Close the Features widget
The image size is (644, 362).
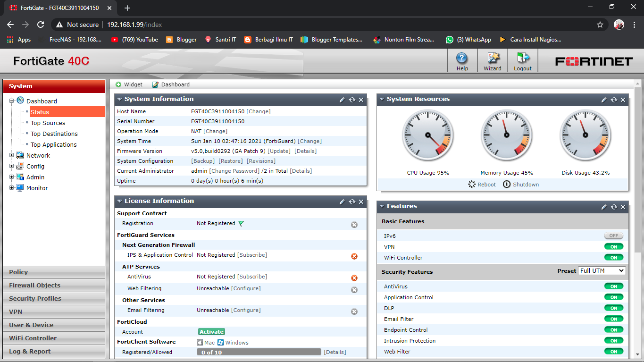(623, 207)
